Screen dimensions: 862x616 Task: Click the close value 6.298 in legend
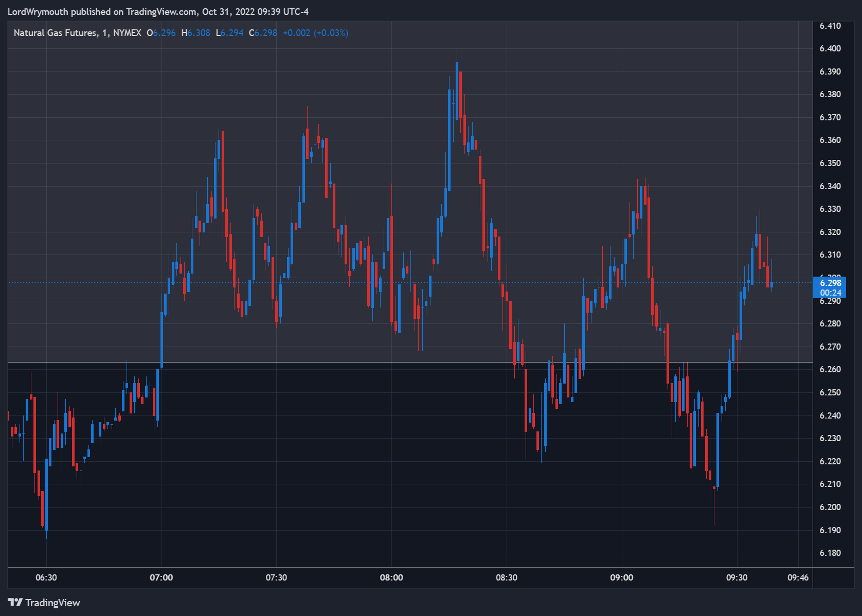click(x=266, y=33)
